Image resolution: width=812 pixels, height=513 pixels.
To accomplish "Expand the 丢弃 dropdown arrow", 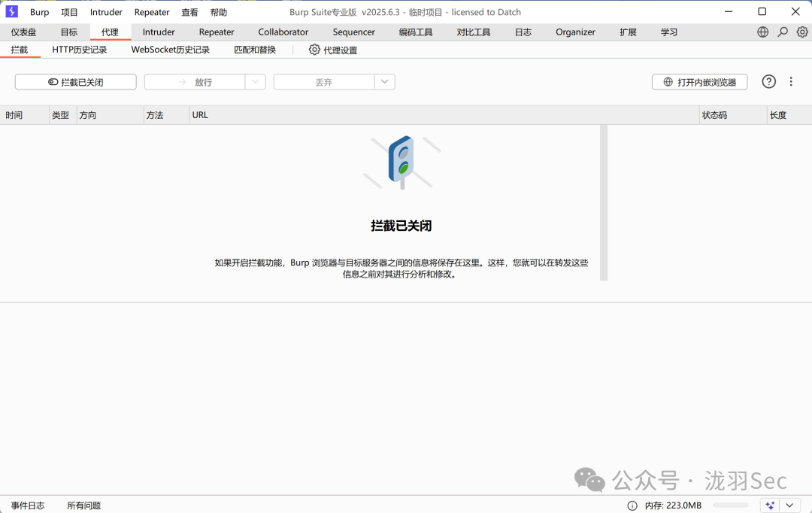I will coord(385,82).
